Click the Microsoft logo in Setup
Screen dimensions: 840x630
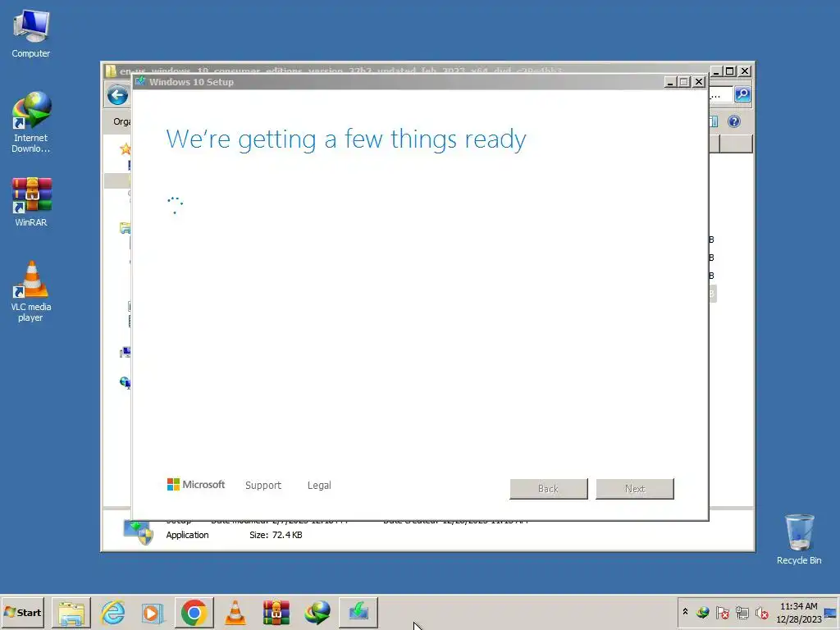196,484
